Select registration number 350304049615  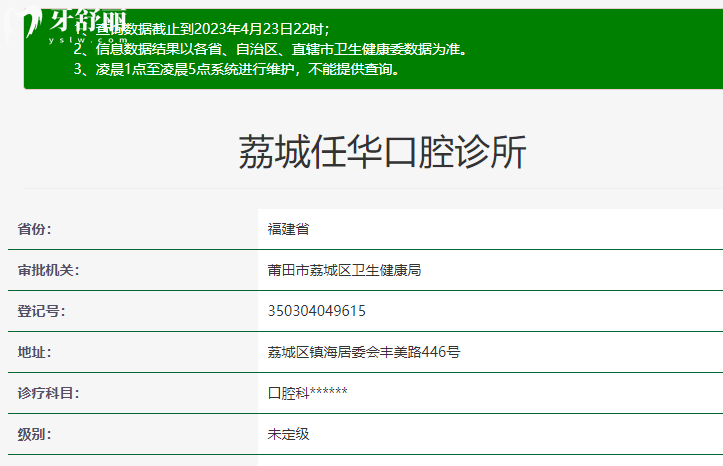316,311
